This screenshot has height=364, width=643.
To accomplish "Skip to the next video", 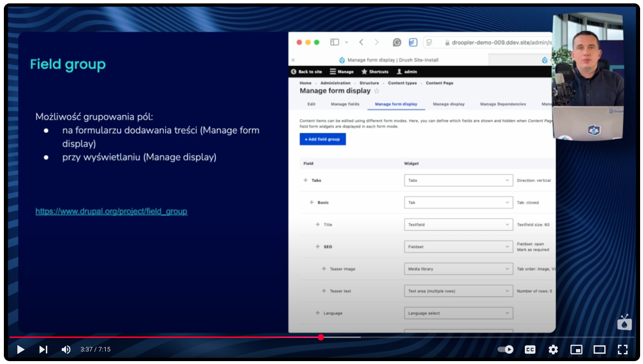I will click(43, 350).
